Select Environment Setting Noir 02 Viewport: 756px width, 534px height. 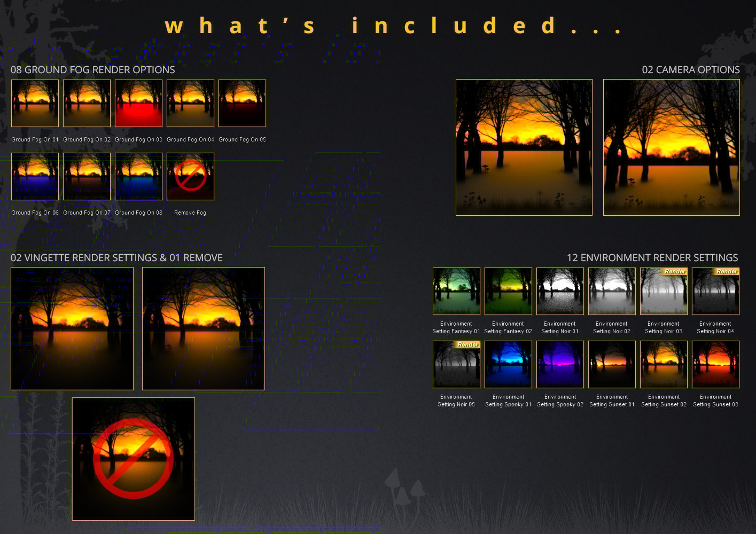tap(612, 291)
